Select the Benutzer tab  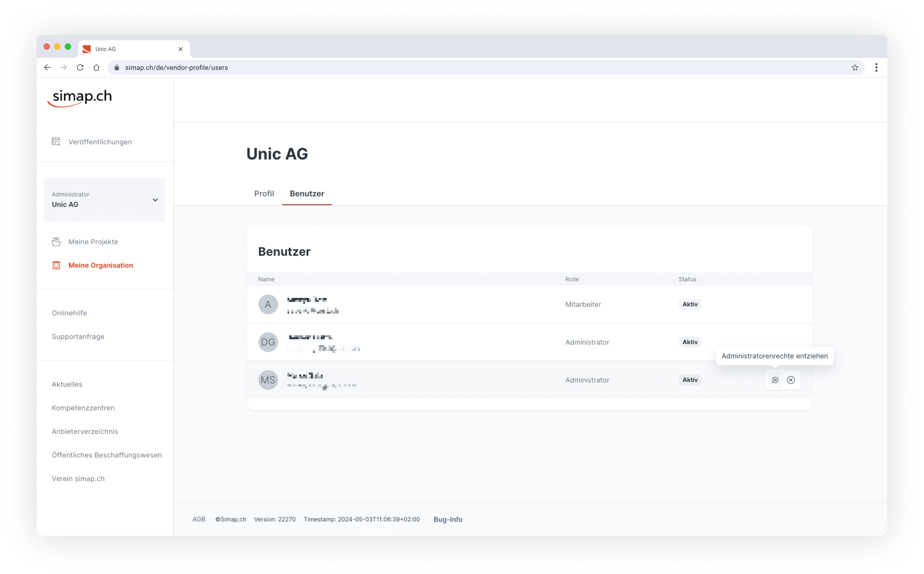(x=307, y=194)
